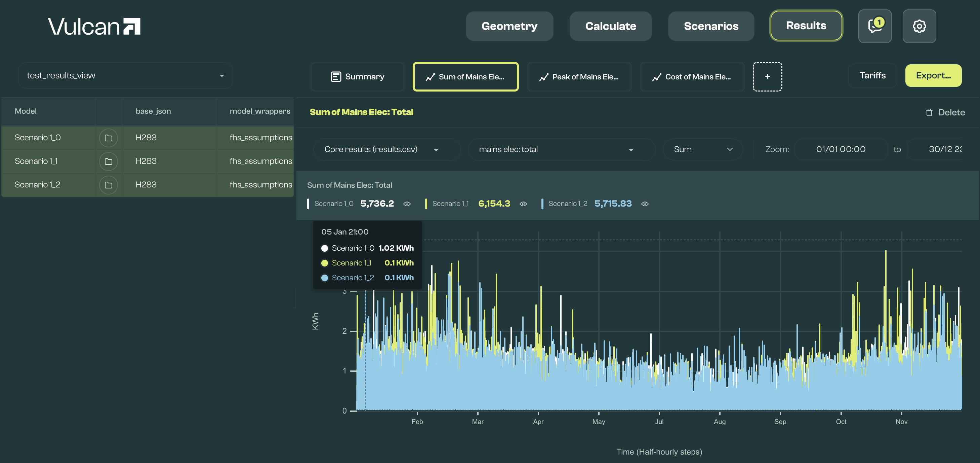Open the notifications chat icon
The image size is (980, 463).
874,26
